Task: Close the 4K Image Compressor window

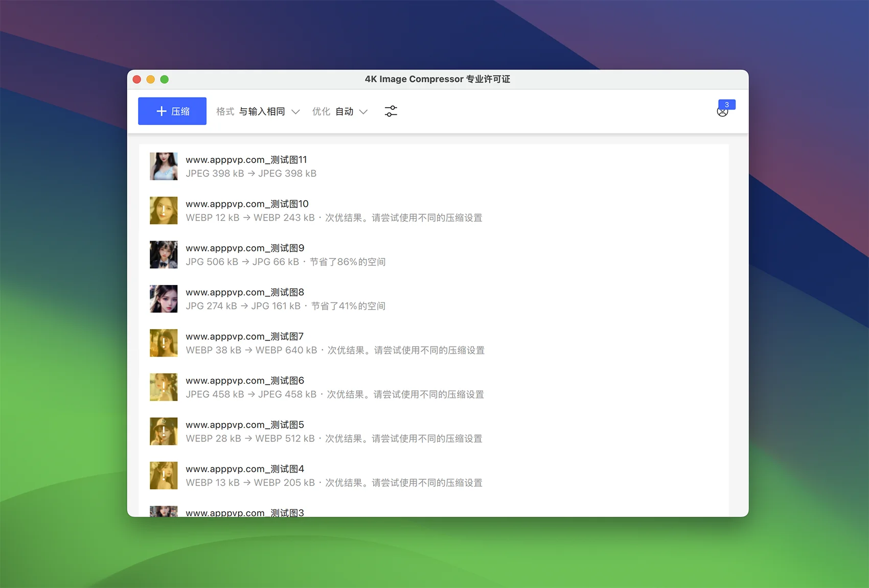Action: (x=137, y=79)
